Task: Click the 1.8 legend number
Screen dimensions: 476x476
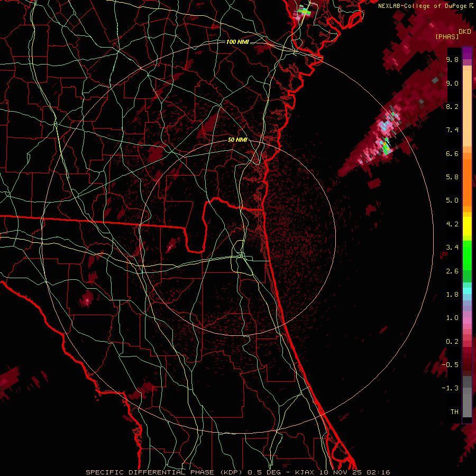Action: [452, 295]
